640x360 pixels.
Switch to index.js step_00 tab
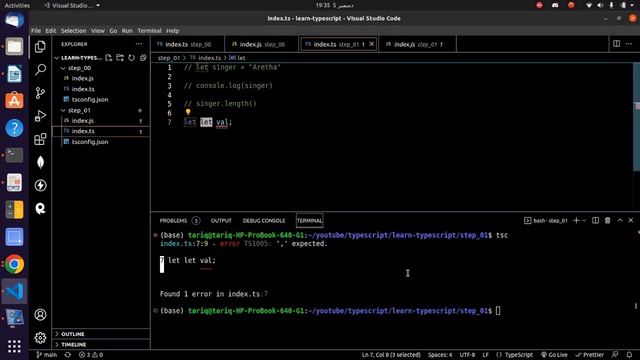(x=261, y=44)
